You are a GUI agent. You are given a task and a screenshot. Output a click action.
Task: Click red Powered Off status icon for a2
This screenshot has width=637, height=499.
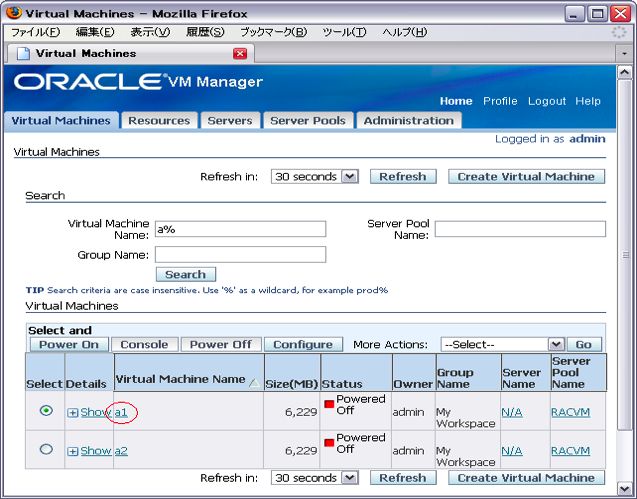329,443
